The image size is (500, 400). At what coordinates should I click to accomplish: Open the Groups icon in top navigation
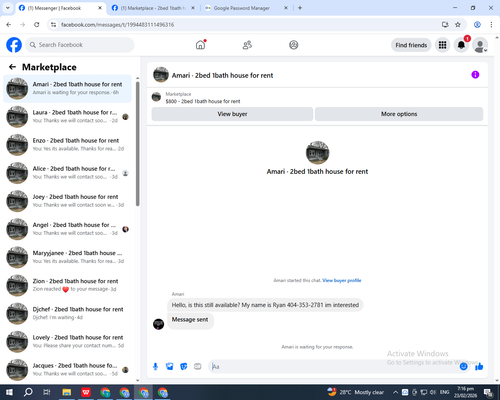tap(294, 45)
